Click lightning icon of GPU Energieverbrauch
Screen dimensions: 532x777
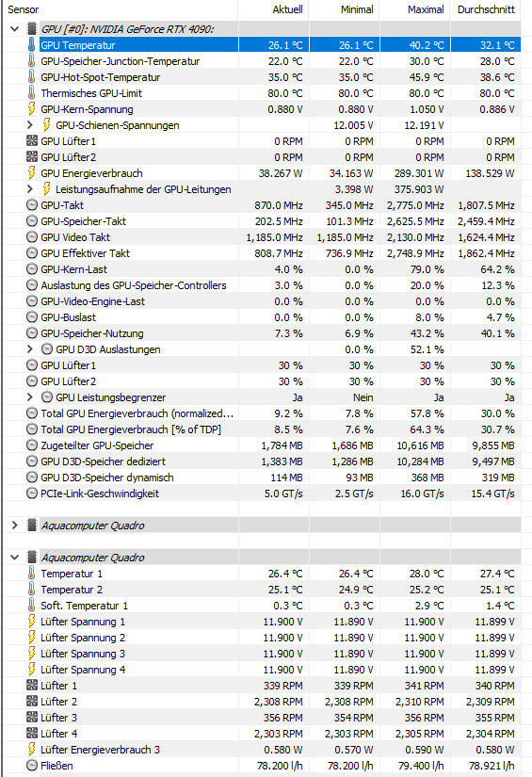[x=32, y=173]
